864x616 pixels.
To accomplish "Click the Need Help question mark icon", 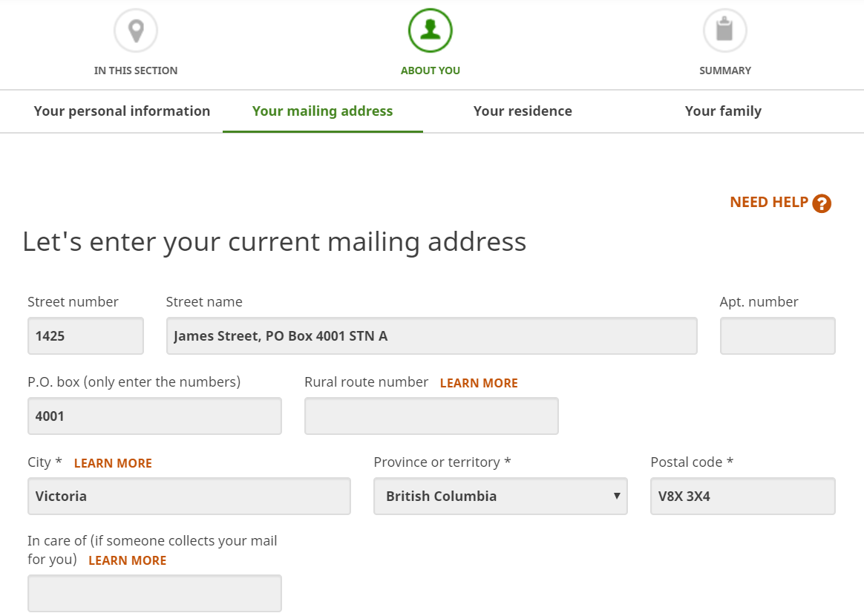I will coord(822,203).
